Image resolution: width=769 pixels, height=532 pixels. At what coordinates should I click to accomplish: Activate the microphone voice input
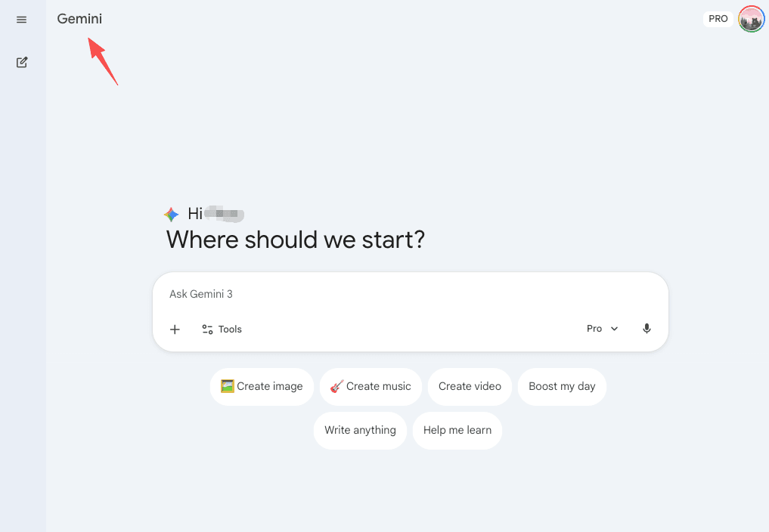(647, 329)
